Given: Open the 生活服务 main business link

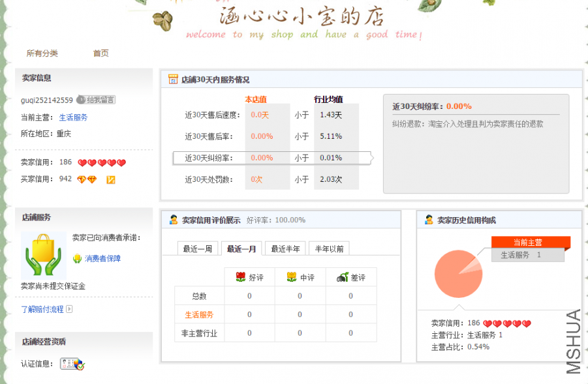Looking at the screenshot, I should click(x=73, y=117).
